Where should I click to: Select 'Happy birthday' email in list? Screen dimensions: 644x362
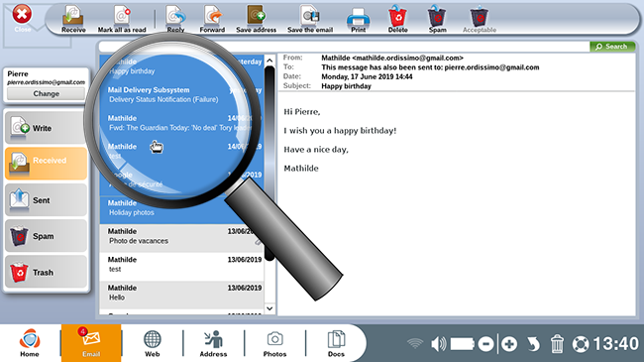[x=181, y=66]
